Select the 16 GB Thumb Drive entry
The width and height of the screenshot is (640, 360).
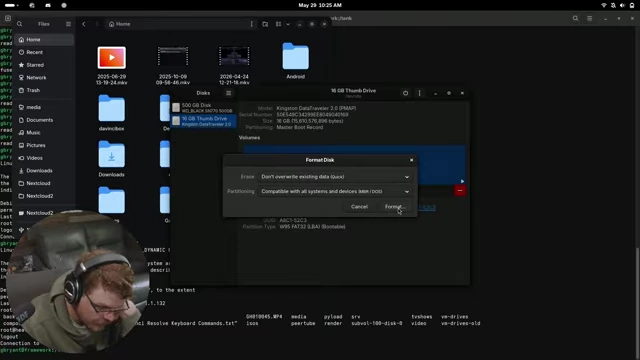203,121
